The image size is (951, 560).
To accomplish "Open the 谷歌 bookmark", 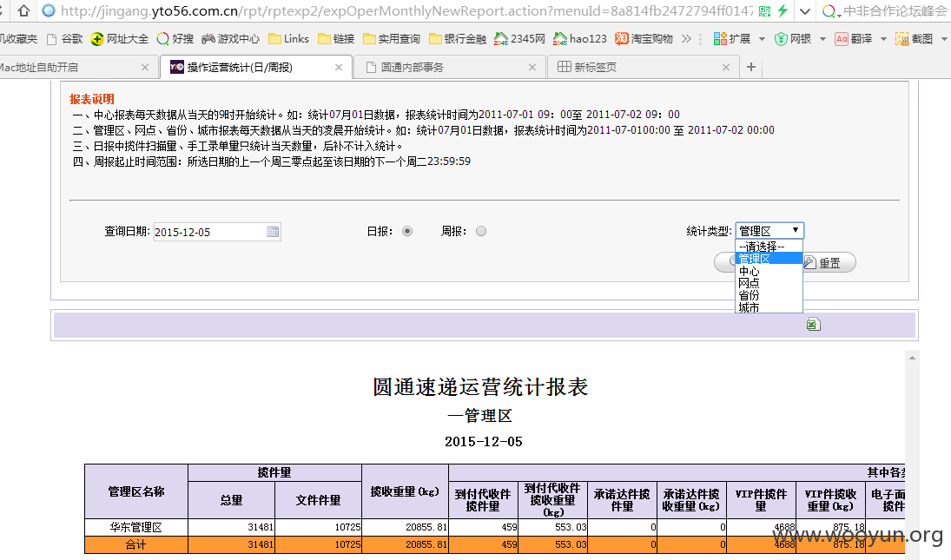I will coord(65,39).
